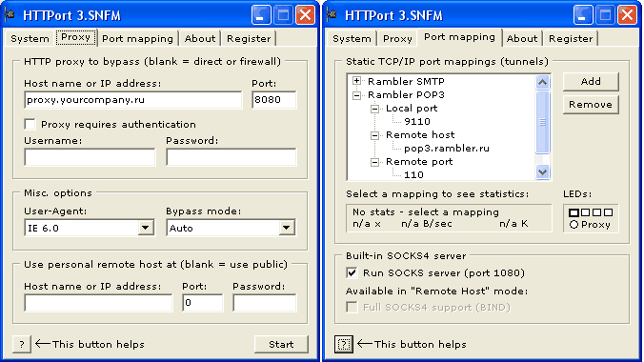Enable Proxy requires authentication checkbox
644x362 pixels.
30,124
